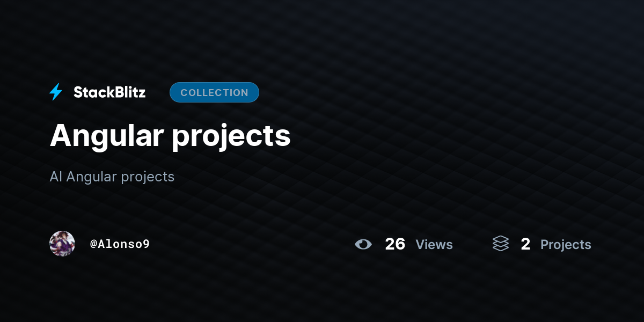Click the eye icon beside 26 Views
This screenshot has height=322, width=644.
coord(363,244)
